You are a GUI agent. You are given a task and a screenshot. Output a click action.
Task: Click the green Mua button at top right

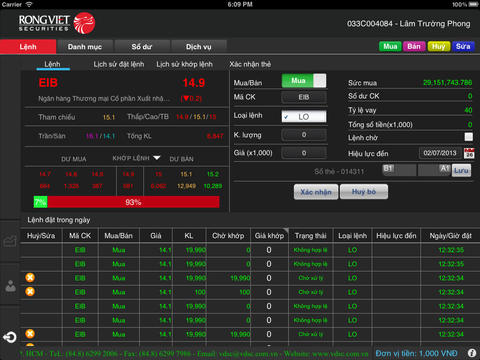[x=390, y=46]
